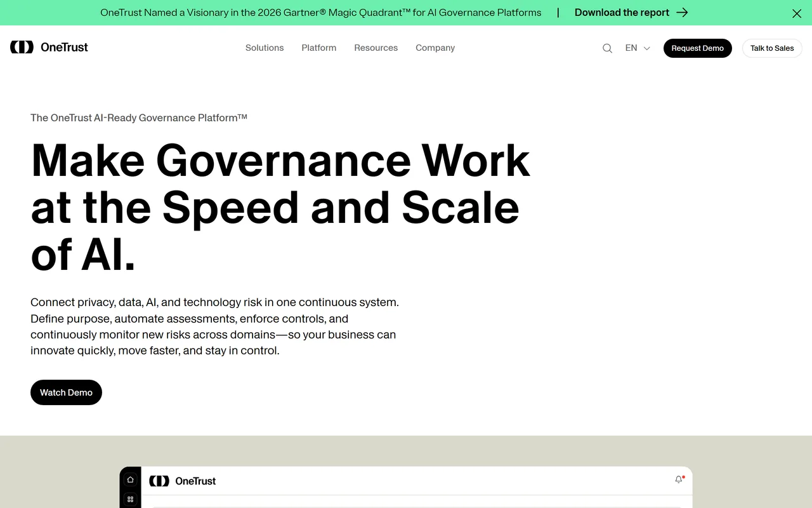Click the 'Make Governance Work' headline
Viewport: 812px width, 508px height.
(x=280, y=207)
